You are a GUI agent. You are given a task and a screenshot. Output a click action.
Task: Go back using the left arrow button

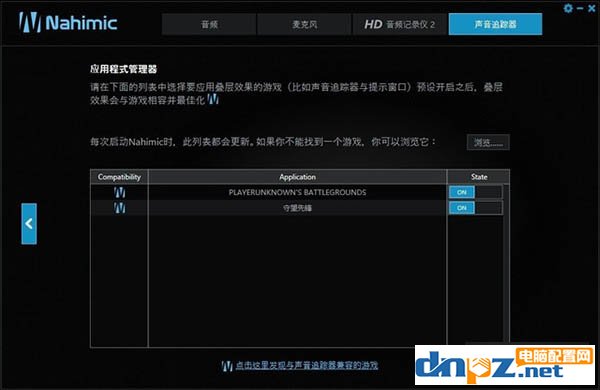29,224
